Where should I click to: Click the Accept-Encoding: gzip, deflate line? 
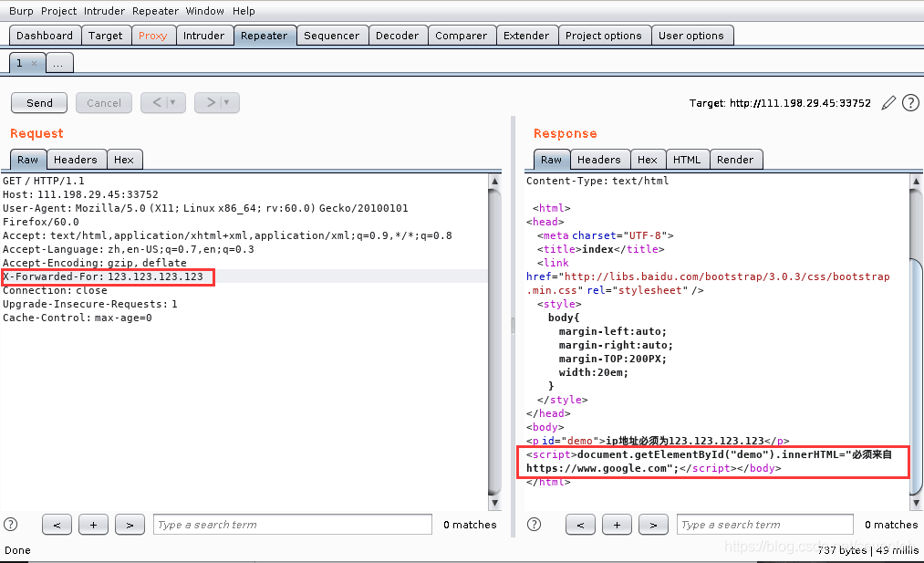[x=94, y=263]
